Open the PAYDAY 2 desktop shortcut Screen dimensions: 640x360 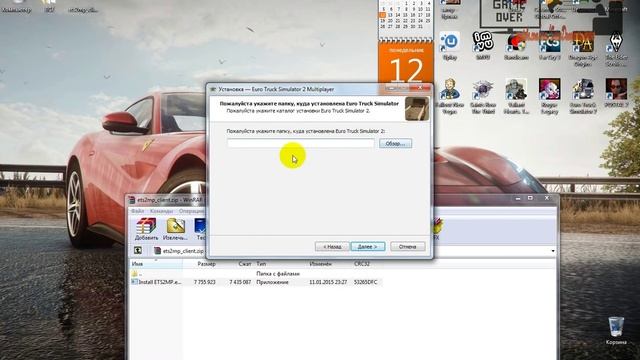point(616,93)
